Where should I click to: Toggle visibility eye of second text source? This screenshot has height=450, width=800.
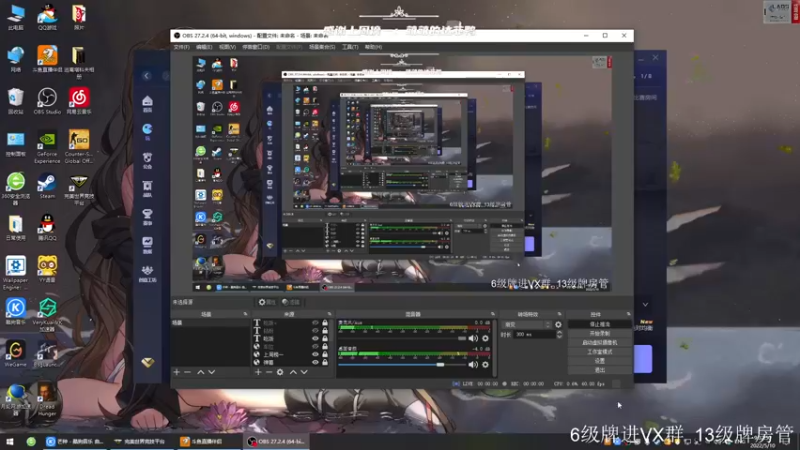[x=315, y=331]
